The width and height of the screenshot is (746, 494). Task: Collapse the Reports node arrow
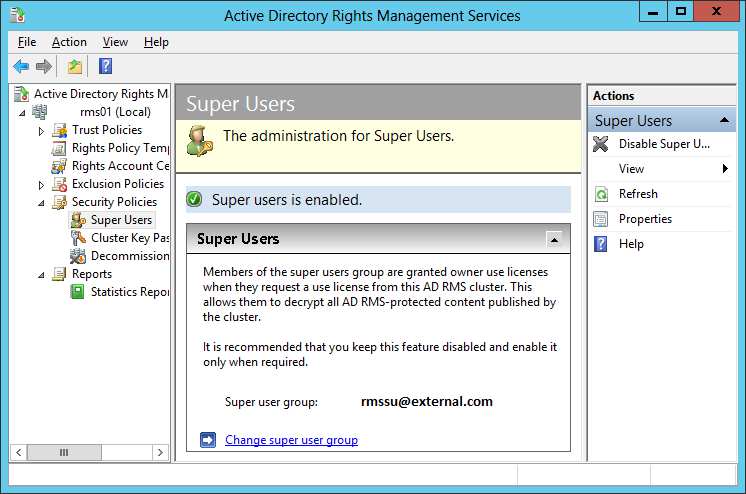tap(41, 275)
